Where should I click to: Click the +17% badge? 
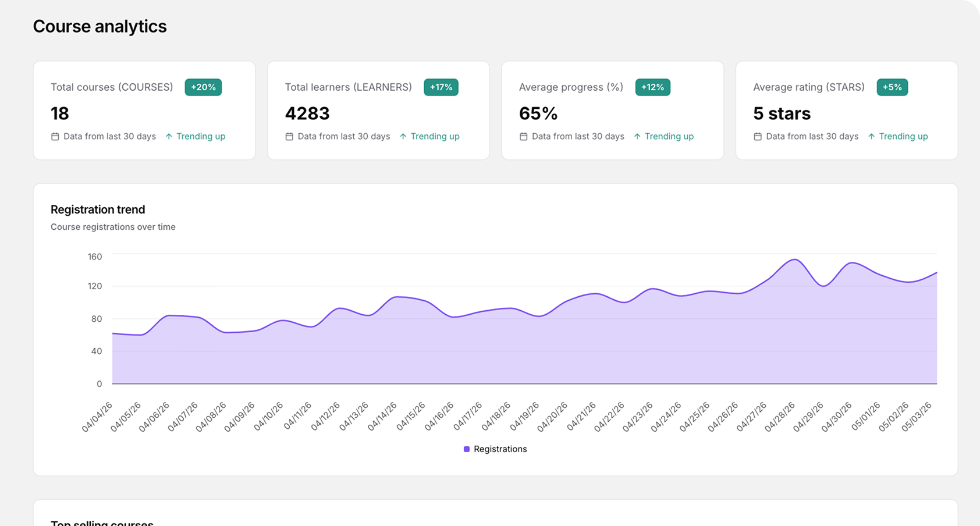(441, 87)
